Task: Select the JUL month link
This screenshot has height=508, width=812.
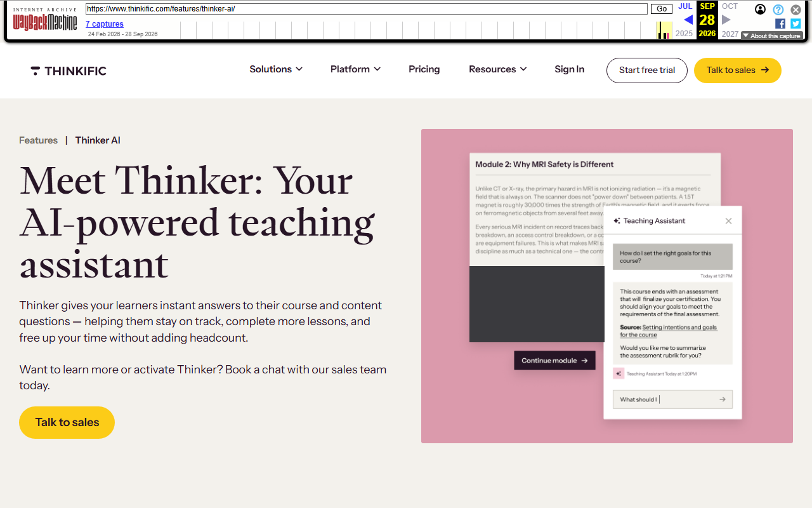Action: (685, 6)
